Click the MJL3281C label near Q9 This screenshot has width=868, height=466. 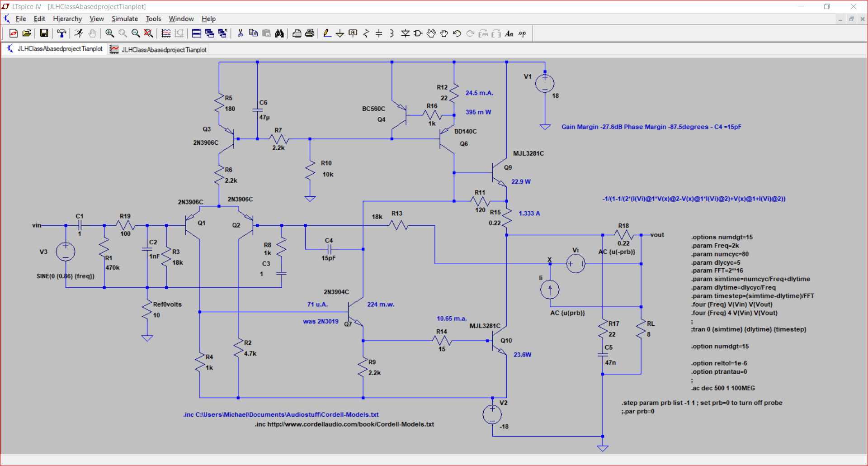(528, 153)
